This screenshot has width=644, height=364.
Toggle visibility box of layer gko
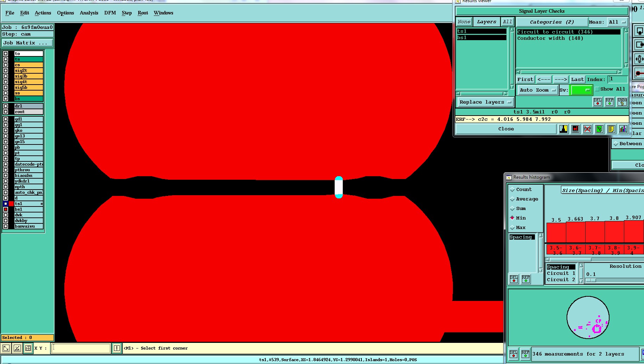[6, 130]
